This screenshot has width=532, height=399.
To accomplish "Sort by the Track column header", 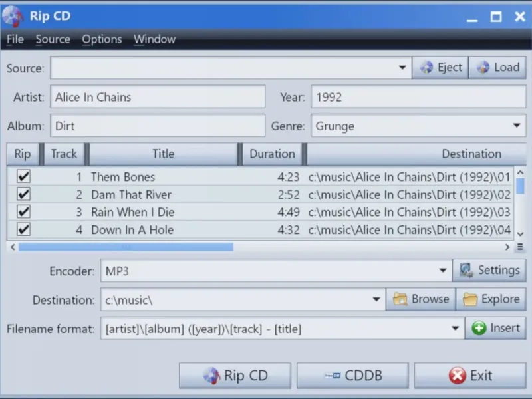I will tap(64, 154).
